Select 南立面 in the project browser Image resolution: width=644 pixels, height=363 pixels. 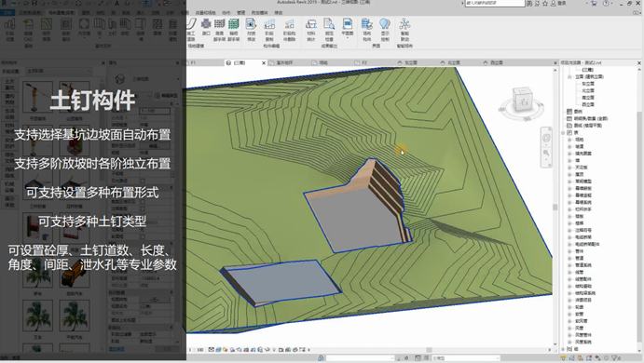click(x=588, y=98)
